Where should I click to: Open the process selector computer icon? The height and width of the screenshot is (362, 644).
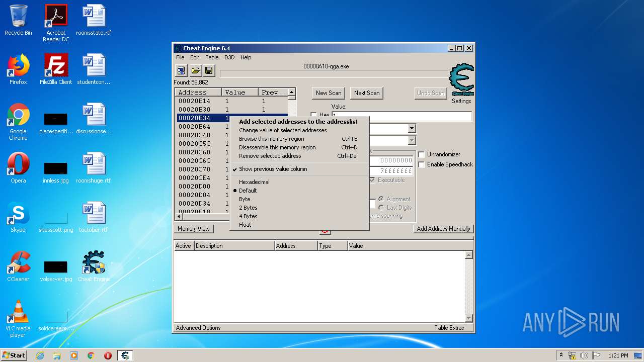point(181,70)
